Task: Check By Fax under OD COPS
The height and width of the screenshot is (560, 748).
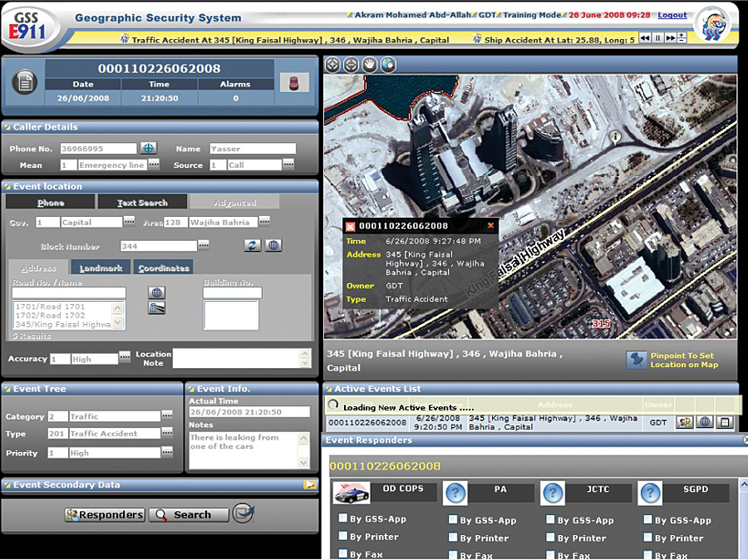Action: 343,553
